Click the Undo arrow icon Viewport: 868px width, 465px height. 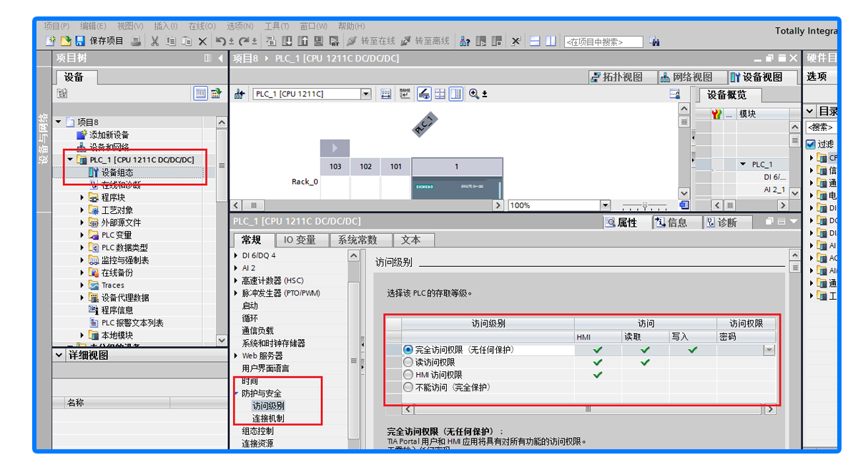pyautogui.click(x=220, y=41)
